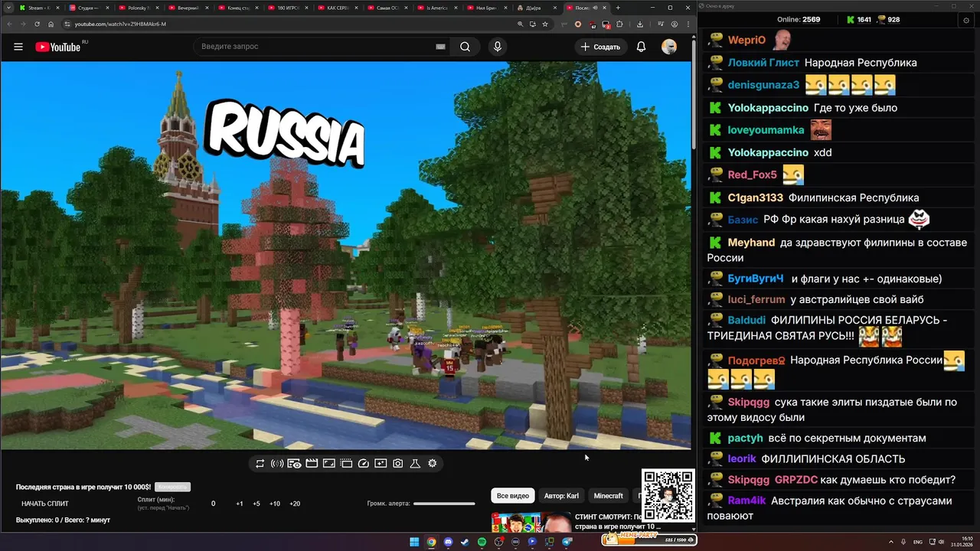
Task: Switch to the 180 ИГРОК tab
Action: point(287,8)
